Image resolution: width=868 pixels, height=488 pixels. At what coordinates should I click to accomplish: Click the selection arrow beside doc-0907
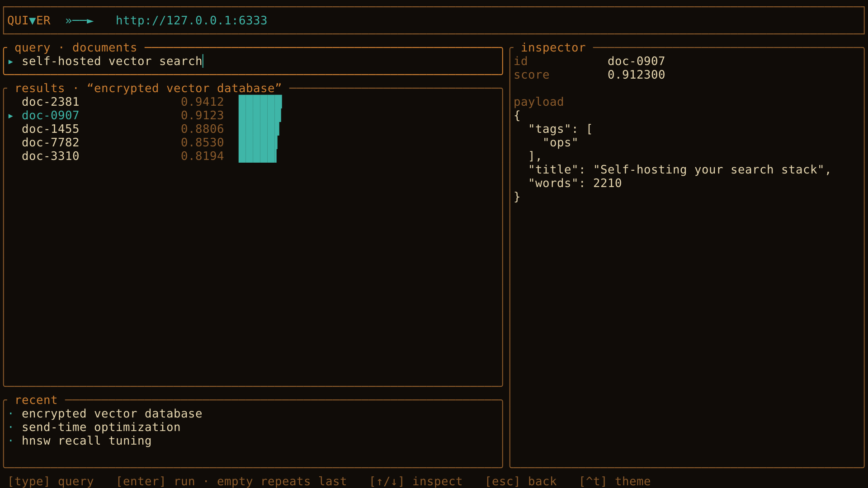click(x=11, y=116)
